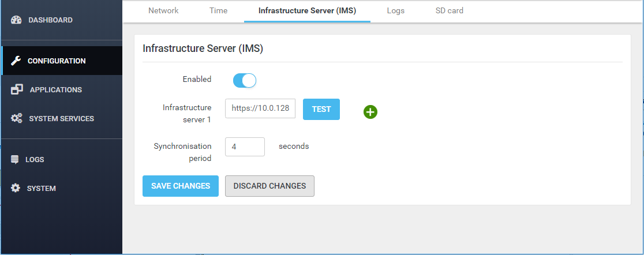
Task: Open the Time tab
Action: coord(218,11)
